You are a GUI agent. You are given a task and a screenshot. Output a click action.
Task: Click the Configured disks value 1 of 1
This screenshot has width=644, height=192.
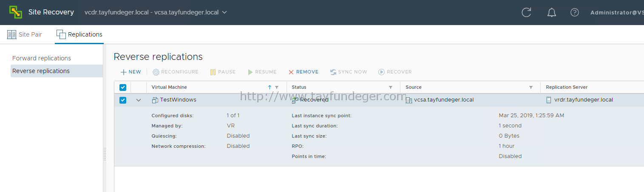tap(233, 116)
